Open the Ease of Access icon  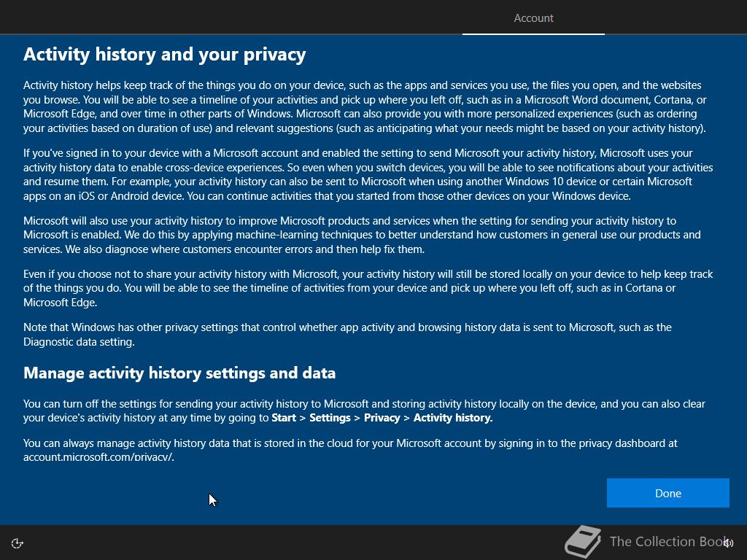(18, 542)
